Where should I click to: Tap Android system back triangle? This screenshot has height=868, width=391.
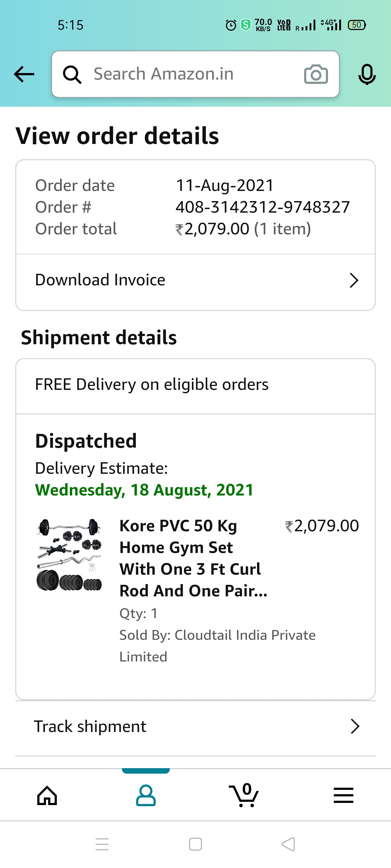click(x=289, y=844)
